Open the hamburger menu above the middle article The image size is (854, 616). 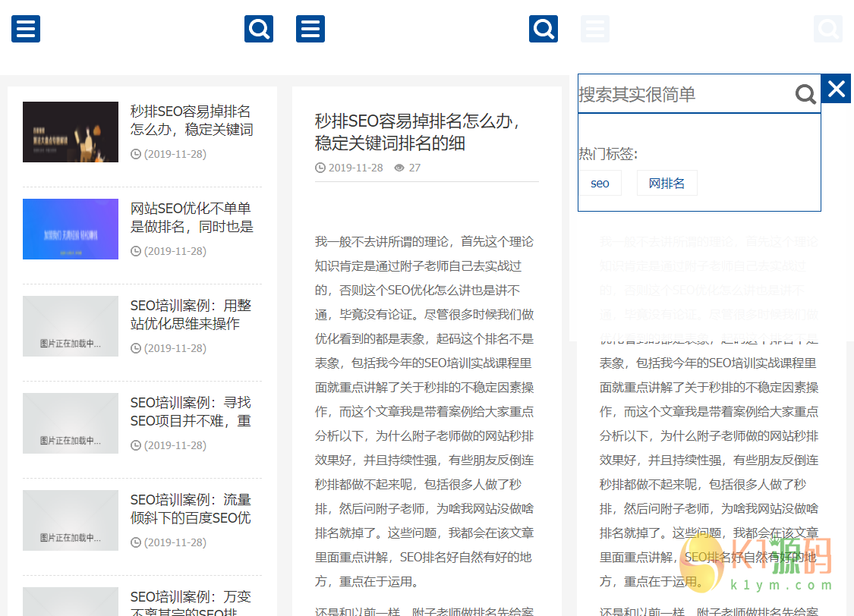tap(310, 29)
